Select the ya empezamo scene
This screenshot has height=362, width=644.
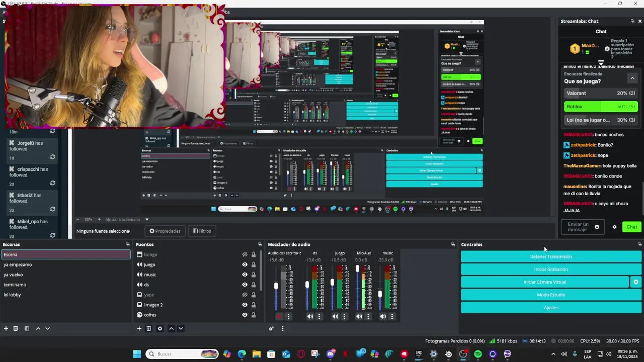(65, 264)
